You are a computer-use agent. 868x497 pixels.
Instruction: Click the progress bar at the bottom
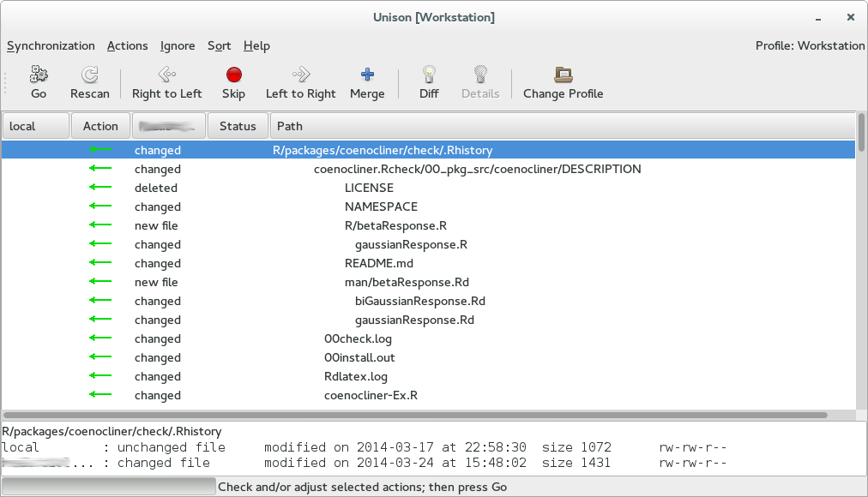click(x=109, y=486)
